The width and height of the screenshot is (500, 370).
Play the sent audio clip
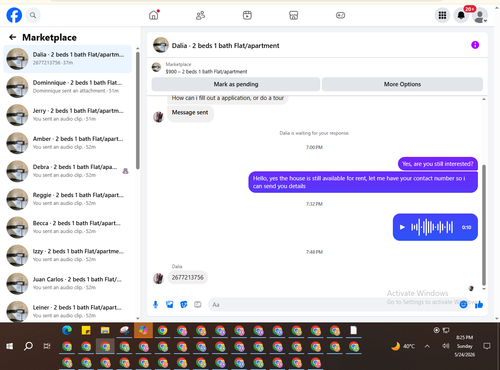tap(402, 227)
